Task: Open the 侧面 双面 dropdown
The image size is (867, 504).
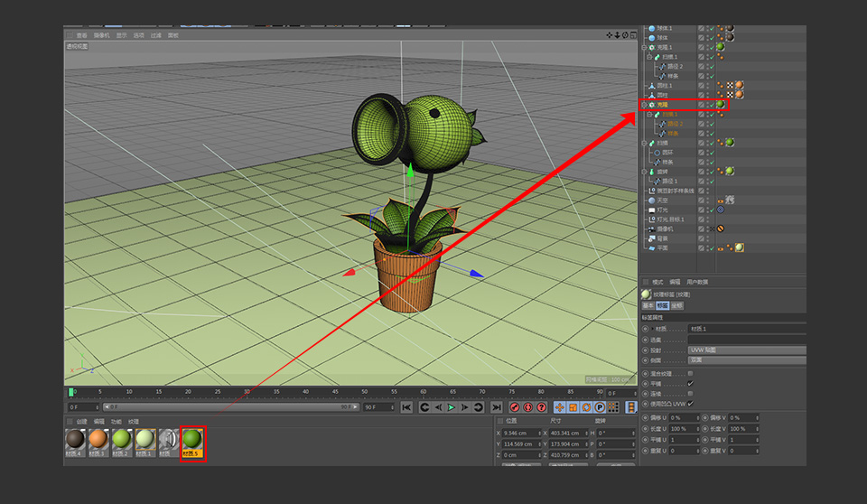Action: tap(747, 360)
